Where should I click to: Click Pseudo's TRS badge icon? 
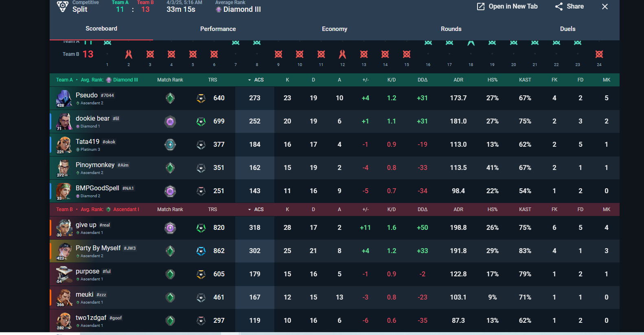pos(201,98)
